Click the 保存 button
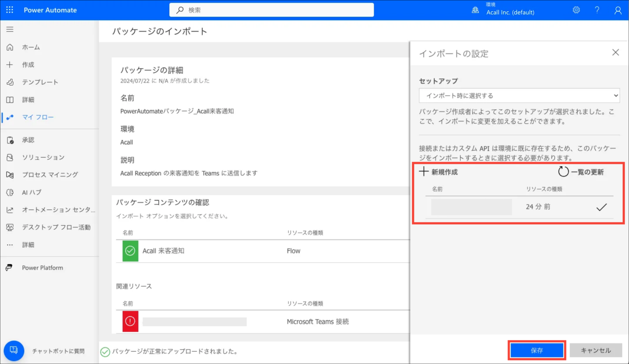The image size is (629, 364). [537, 350]
